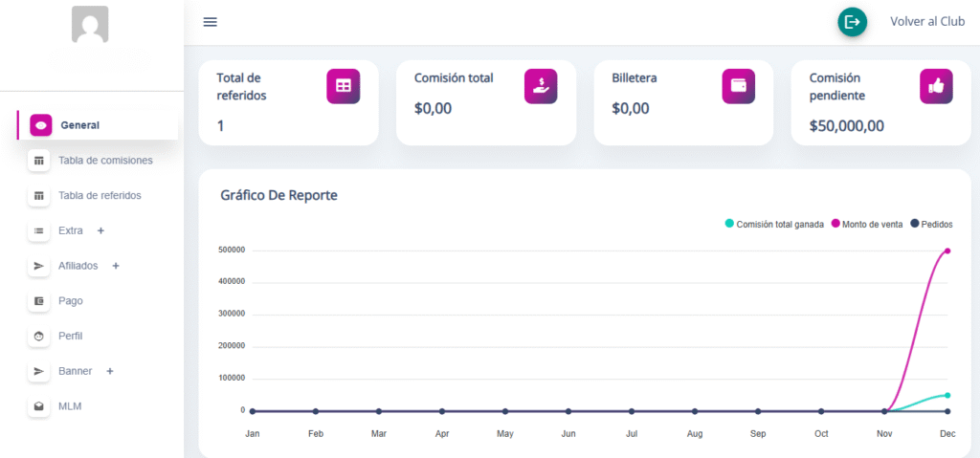Click the Billetera wallet icon
980x458 pixels.
pyautogui.click(x=738, y=86)
